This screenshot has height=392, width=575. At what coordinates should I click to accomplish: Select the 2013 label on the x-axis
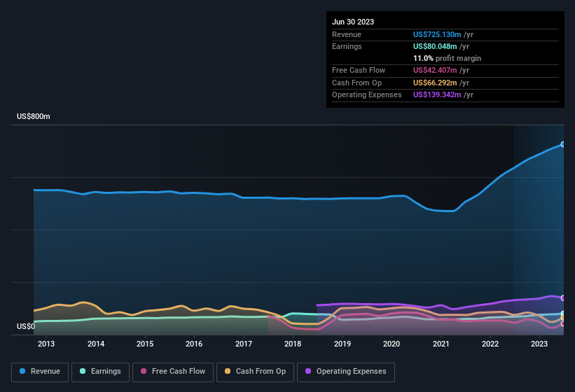[x=46, y=344]
